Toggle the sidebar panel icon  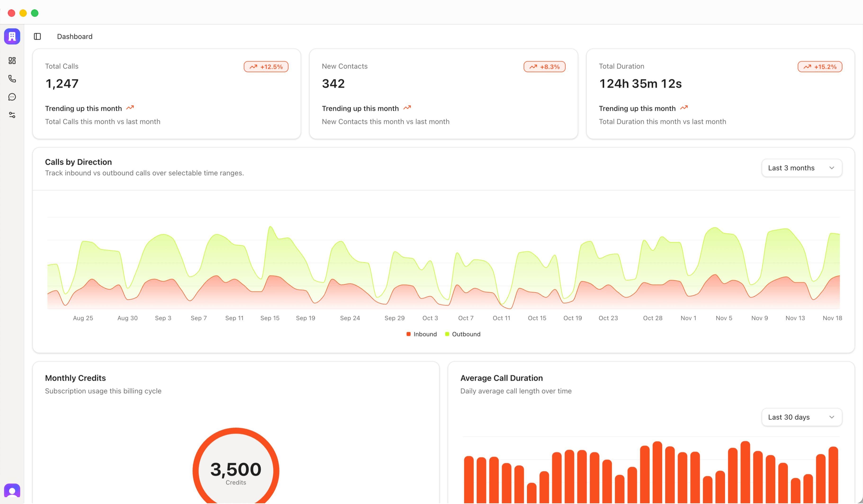(x=37, y=36)
